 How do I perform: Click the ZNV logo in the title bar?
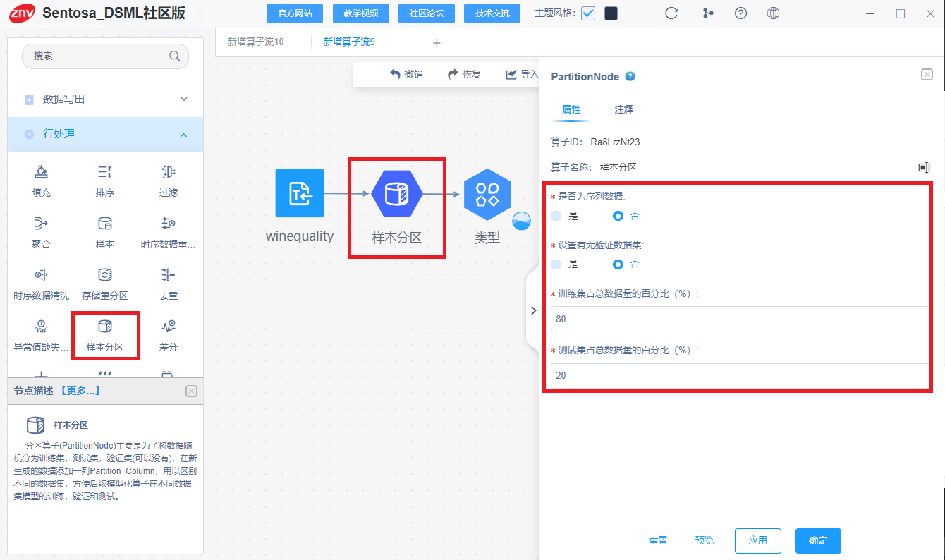22,13
